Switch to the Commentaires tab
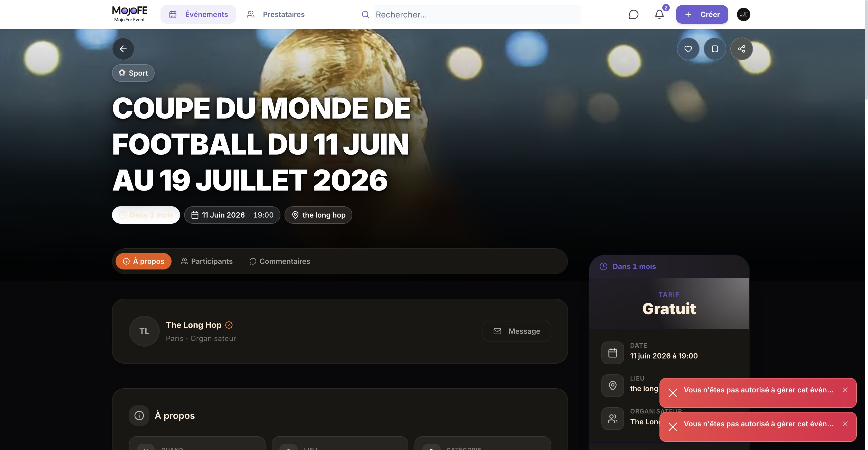The height and width of the screenshot is (450, 868). click(x=280, y=262)
